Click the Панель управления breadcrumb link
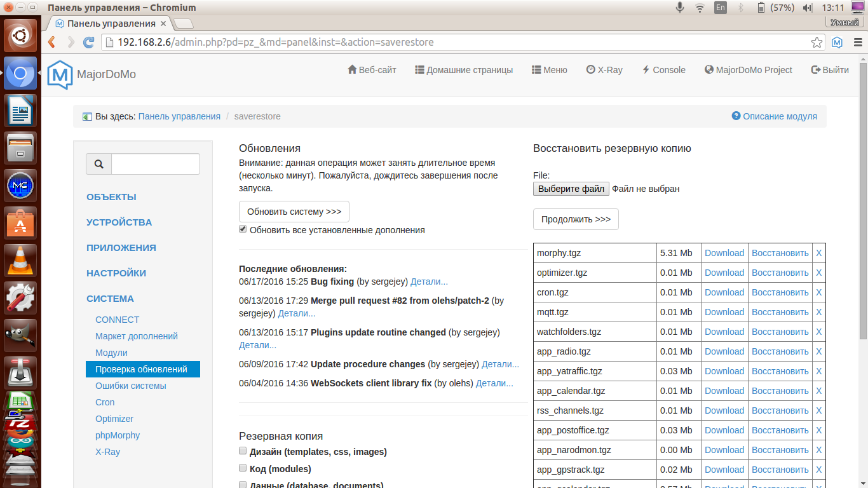The width and height of the screenshot is (868, 488). coord(179,116)
